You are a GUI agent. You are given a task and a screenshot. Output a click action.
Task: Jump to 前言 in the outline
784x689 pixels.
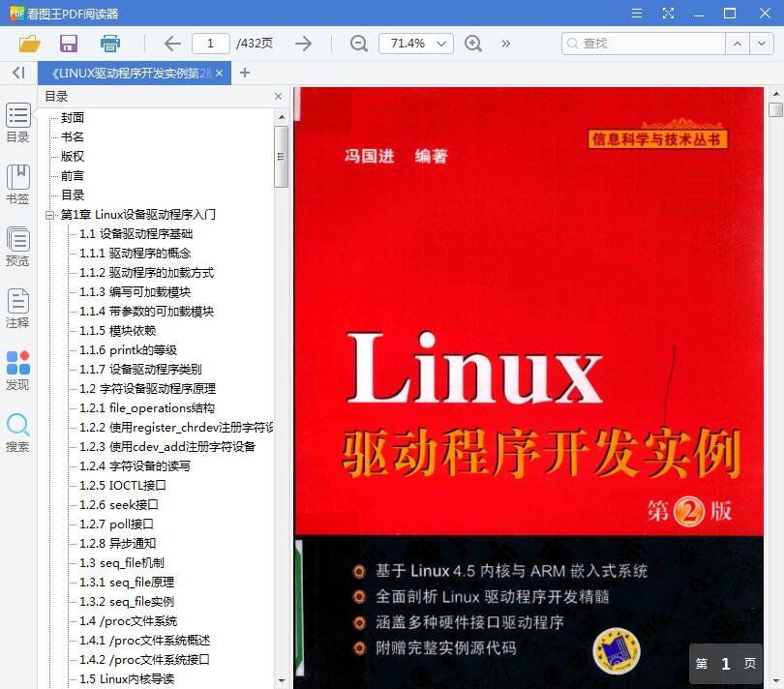(73, 176)
